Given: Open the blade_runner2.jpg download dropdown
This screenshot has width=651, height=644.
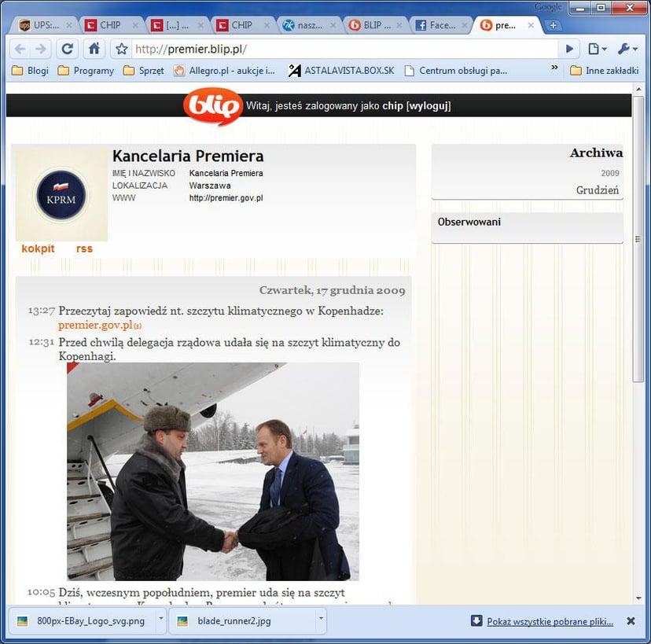Looking at the screenshot, I should click(320, 620).
